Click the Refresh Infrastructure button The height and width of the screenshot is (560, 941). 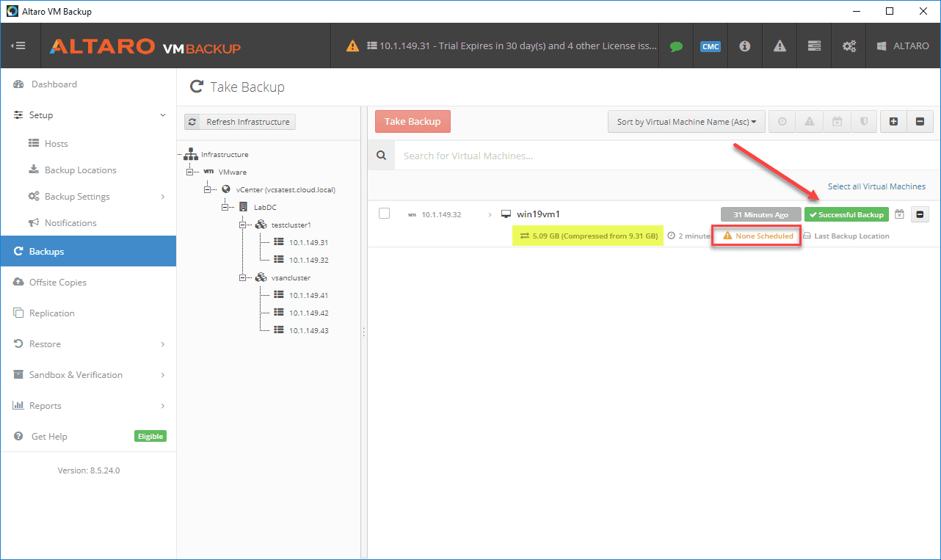240,122
